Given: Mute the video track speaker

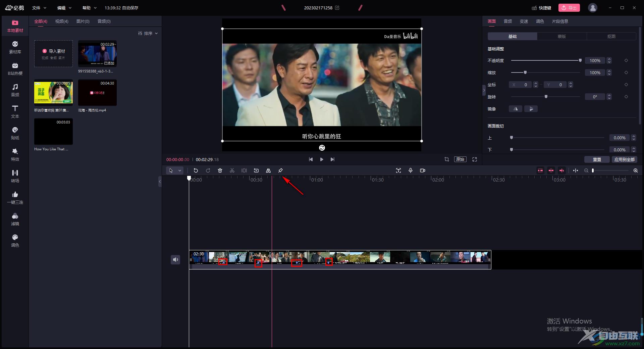Looking at the screenshot, I should tap(175, 259).
